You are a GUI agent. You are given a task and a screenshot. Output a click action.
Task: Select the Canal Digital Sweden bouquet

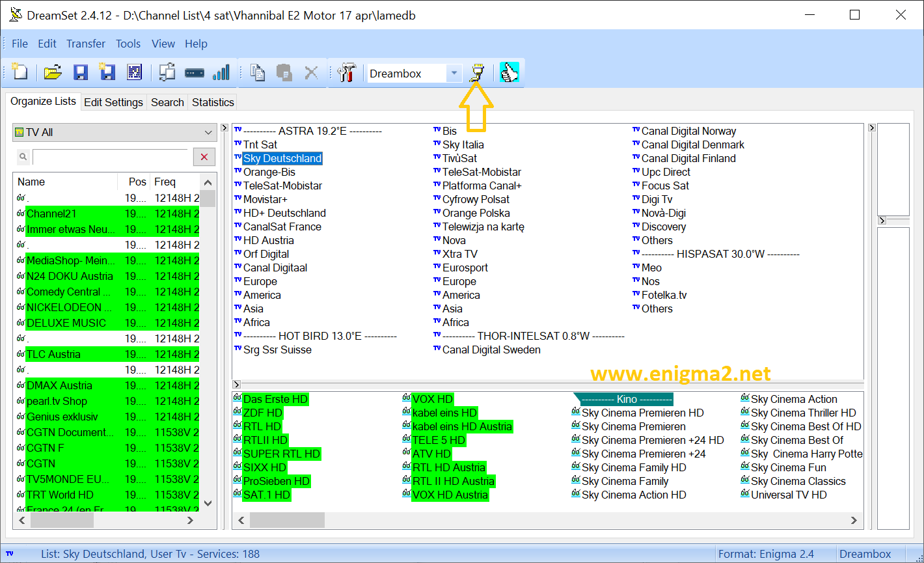click(491, 350)
